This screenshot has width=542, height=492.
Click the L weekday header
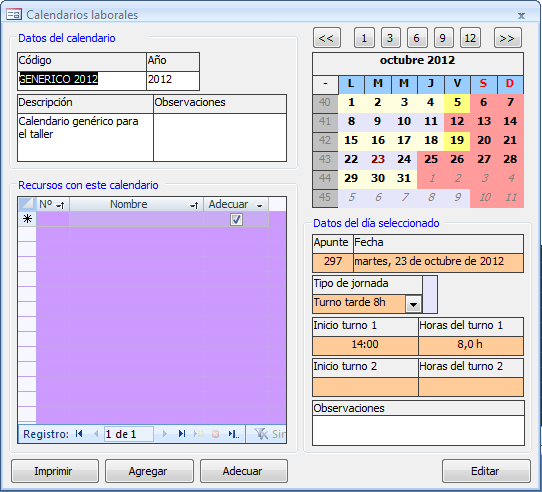point(351,84)
